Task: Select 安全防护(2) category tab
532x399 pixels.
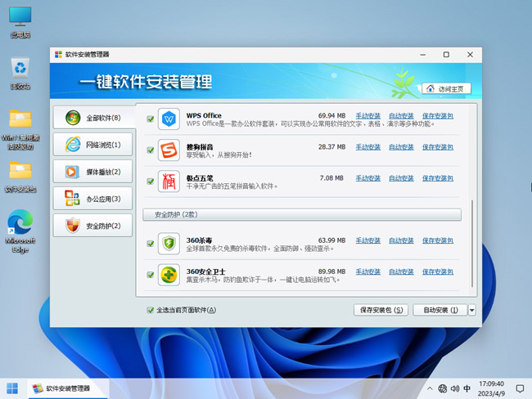Action: pos(93,226)
